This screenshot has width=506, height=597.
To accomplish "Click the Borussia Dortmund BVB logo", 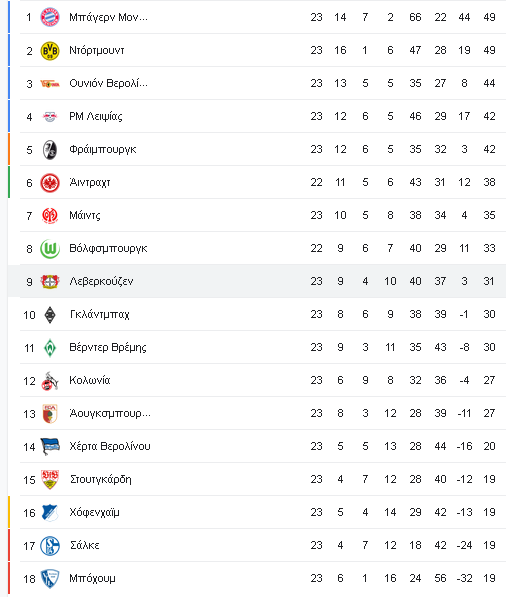I will click(50, 51).
